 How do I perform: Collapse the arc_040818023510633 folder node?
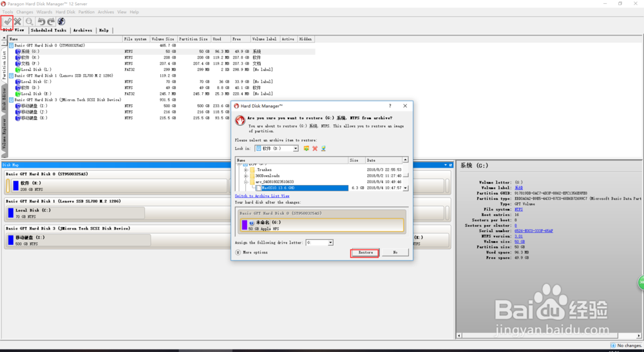[245, 182]
